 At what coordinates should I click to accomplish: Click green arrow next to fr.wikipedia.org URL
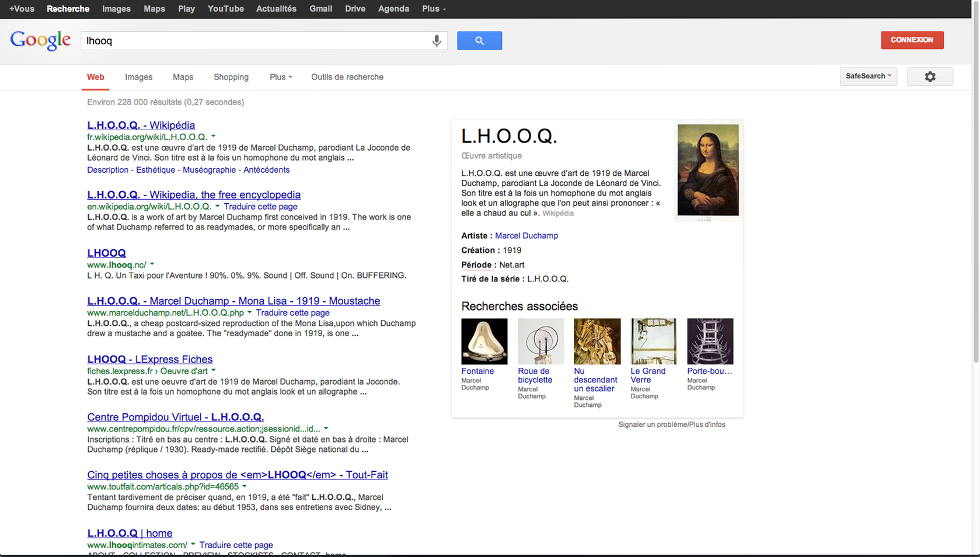pyautogui.click(x=213, y=137)
